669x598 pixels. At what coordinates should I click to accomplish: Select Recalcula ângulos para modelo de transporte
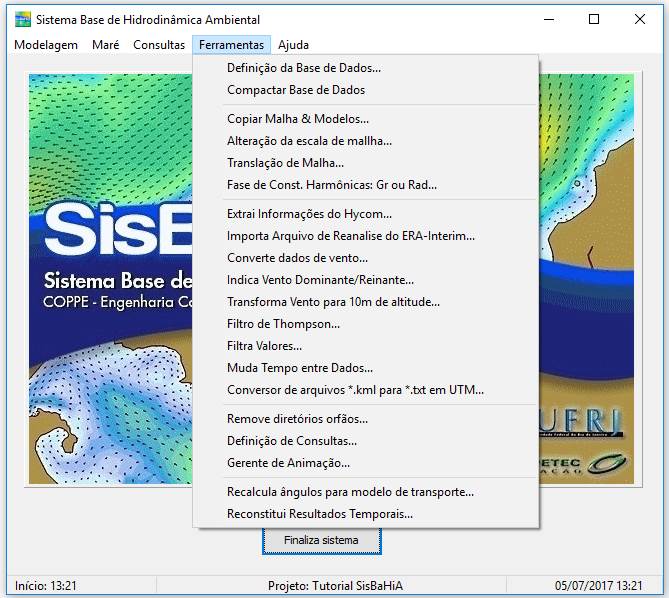366,492
